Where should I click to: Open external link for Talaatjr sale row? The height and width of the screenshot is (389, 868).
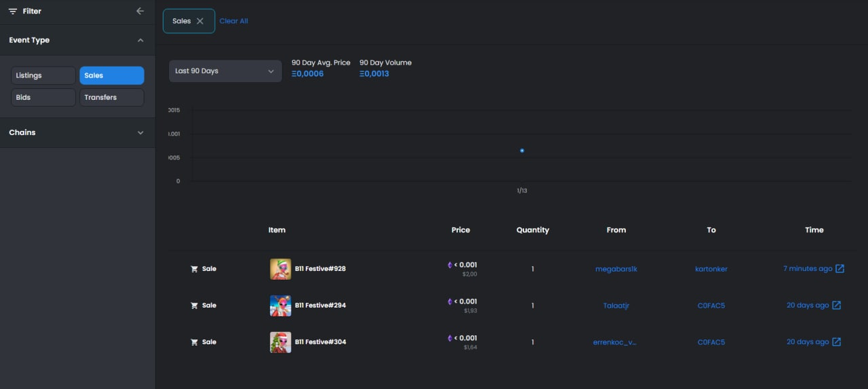pyautogui.click(x=836, y=305)
